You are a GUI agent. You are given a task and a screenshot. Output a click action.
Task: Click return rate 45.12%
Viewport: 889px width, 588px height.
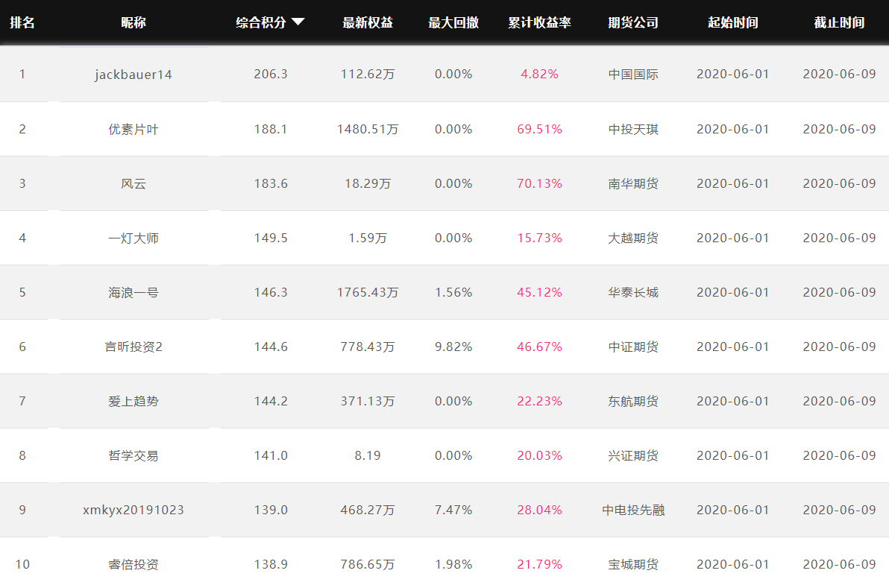[539, 292]
